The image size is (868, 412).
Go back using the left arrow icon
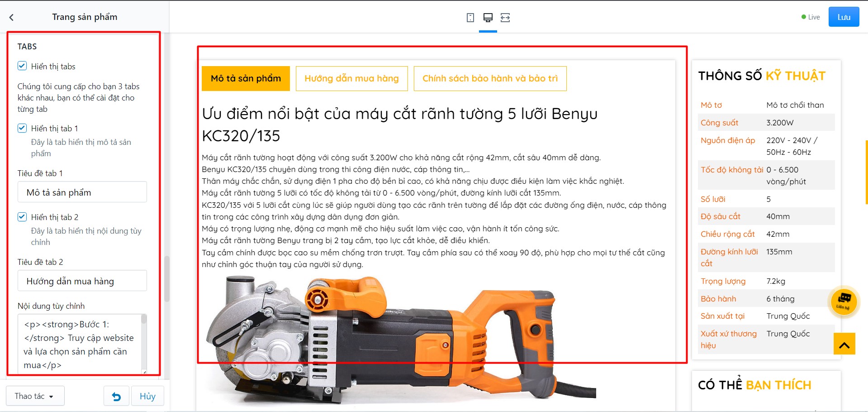(x=11, y=17)
